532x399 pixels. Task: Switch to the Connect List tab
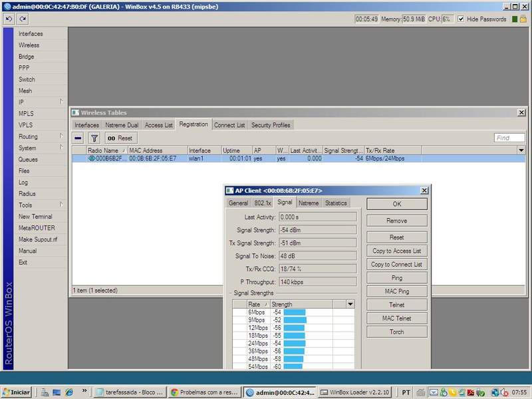click(x=229, y=125)
